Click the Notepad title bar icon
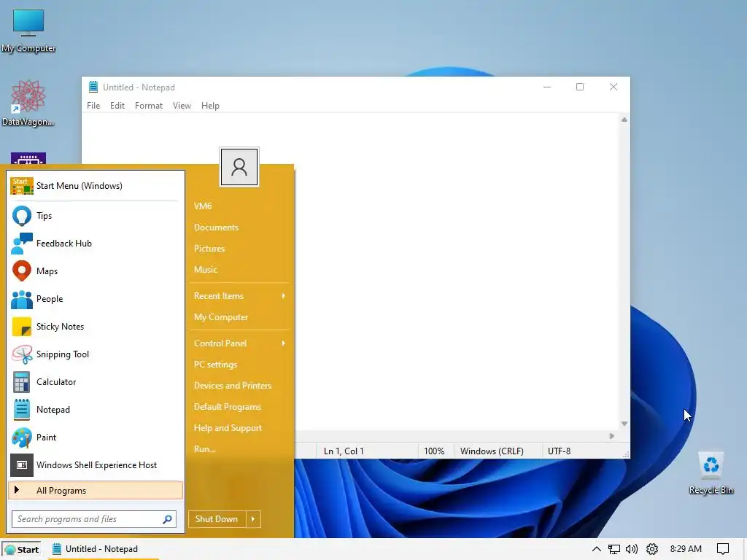Viewport: 747px width, 560px height. 93,87
